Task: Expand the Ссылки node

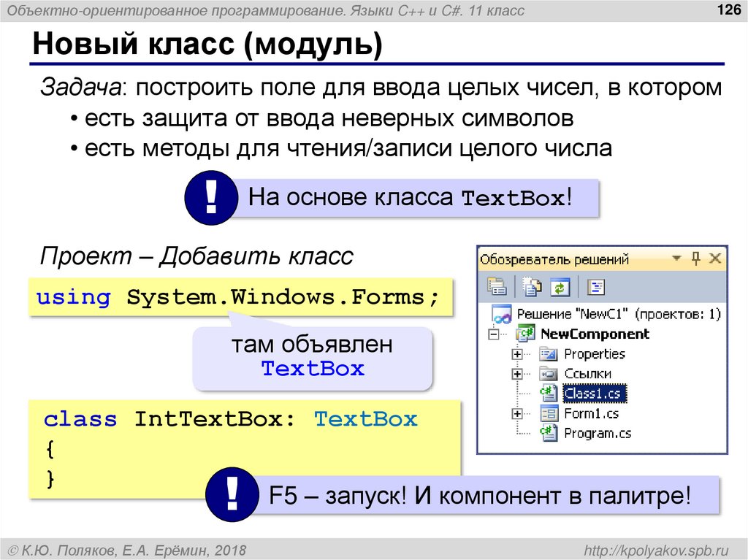Action: point(516,374)
